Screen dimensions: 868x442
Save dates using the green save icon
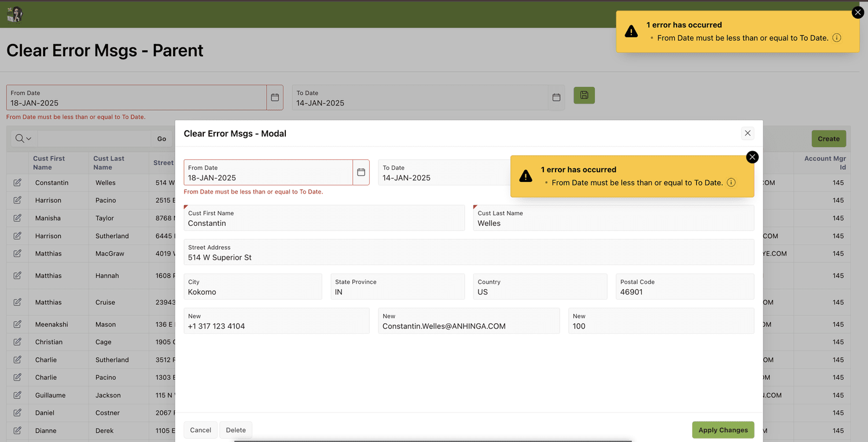[x=584, y=96]
